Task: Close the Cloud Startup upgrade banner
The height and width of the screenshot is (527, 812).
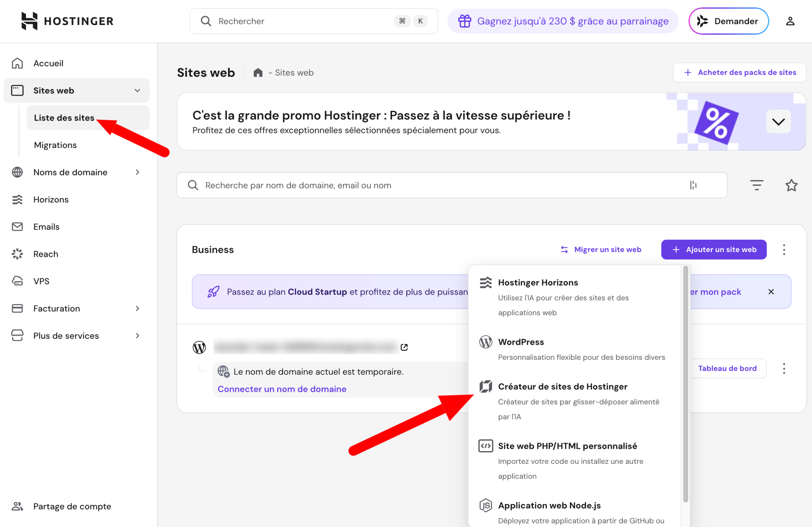Action: click(x=771, y=292)
